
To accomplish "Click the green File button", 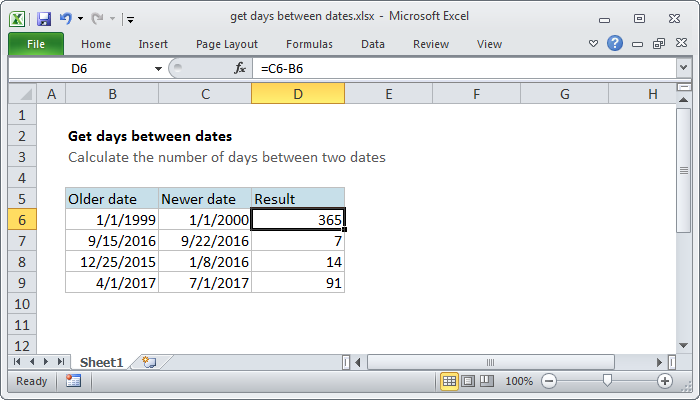I will (35, 44).
